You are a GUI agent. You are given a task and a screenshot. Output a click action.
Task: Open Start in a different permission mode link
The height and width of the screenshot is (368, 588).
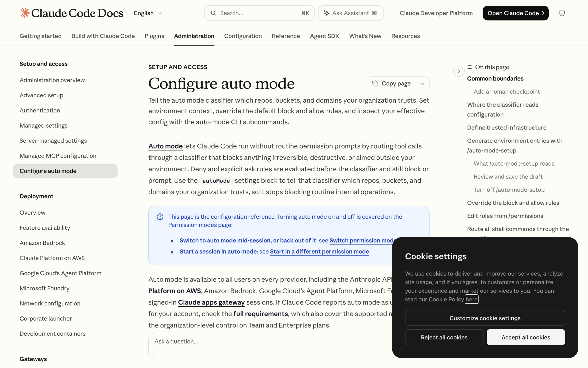(319, 251)
